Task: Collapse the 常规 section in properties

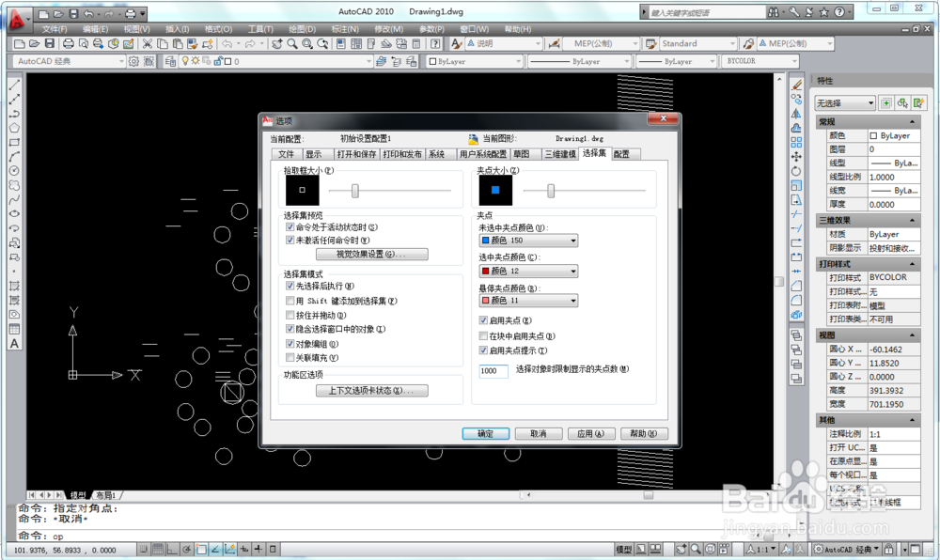Action: tap(912, 121)
